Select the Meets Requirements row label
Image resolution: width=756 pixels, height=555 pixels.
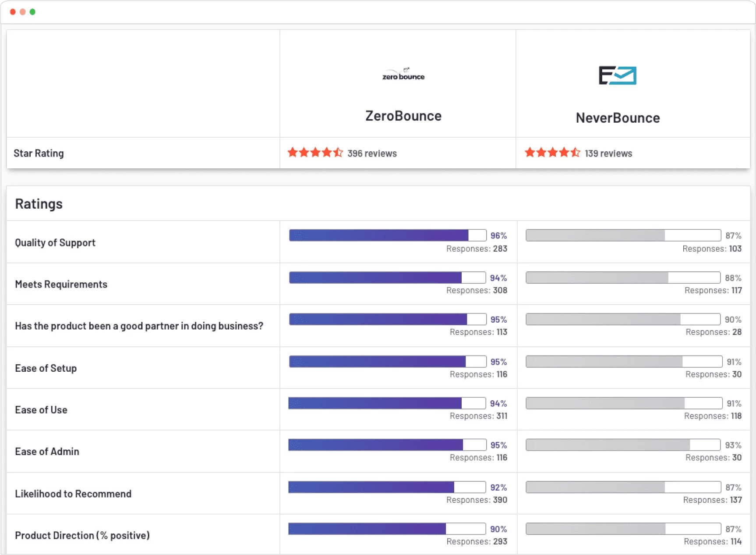[61, 284]
